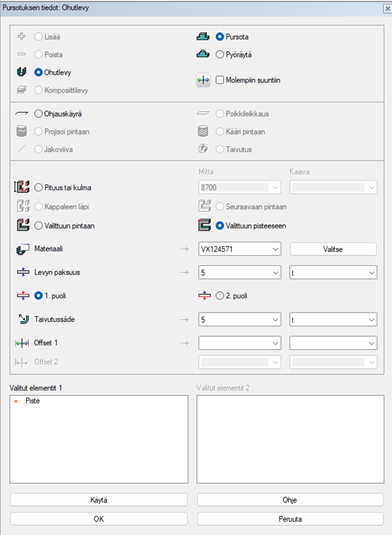Click the Poikkileikkaus cross-section icon
Screen dimensions: 392x535
203,114
